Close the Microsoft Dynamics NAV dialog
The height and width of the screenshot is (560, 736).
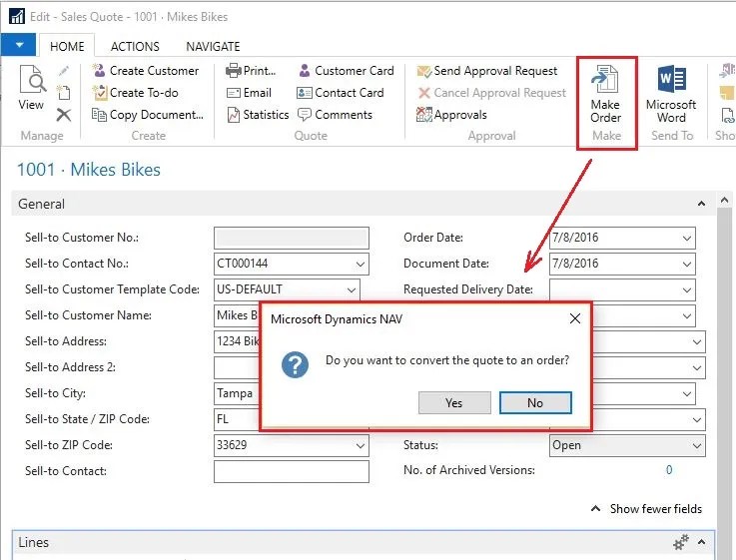575,318
